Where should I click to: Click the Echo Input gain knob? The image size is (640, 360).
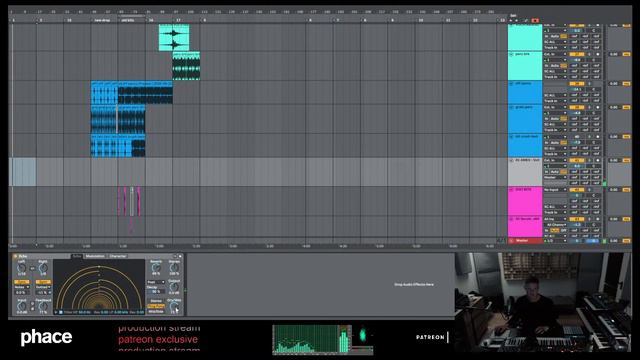(x=21, y=306)
